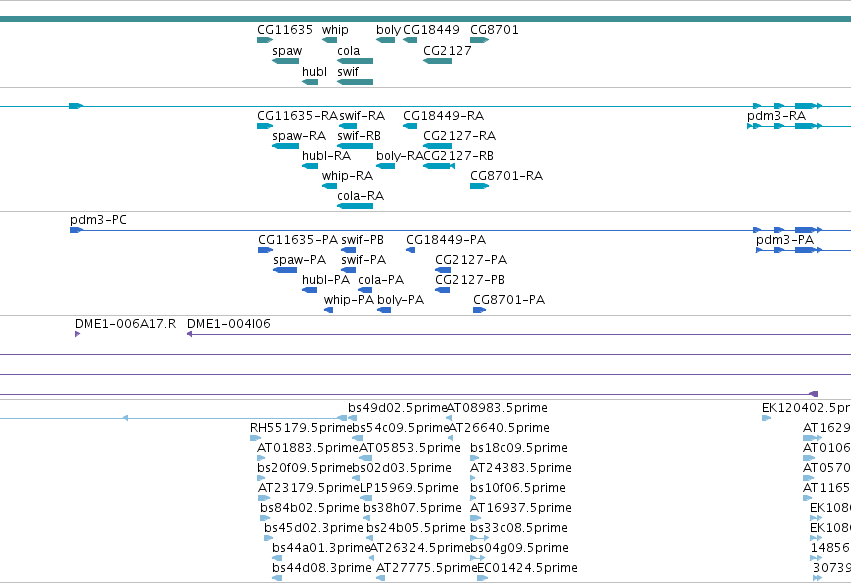Screen dimensions: 851x583
Task: Select the bs84b02.5prime EST label
Action: (x=310, y=509)
